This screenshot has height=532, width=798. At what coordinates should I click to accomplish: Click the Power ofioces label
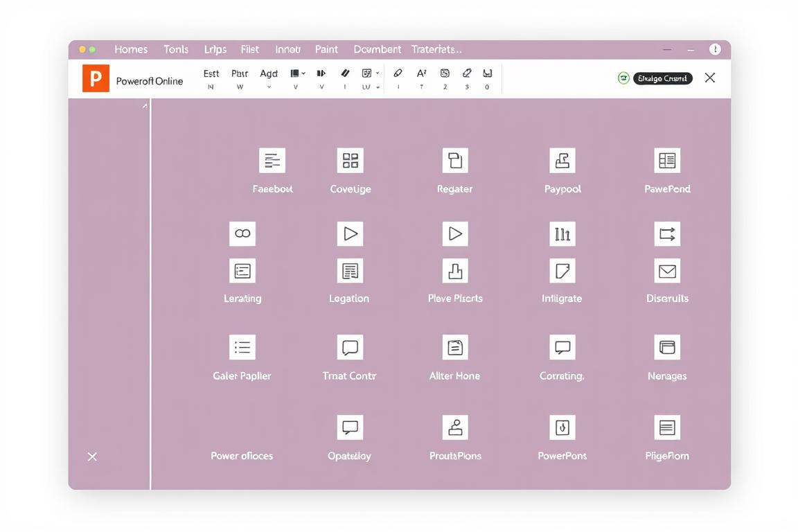[x=242, y=456]
